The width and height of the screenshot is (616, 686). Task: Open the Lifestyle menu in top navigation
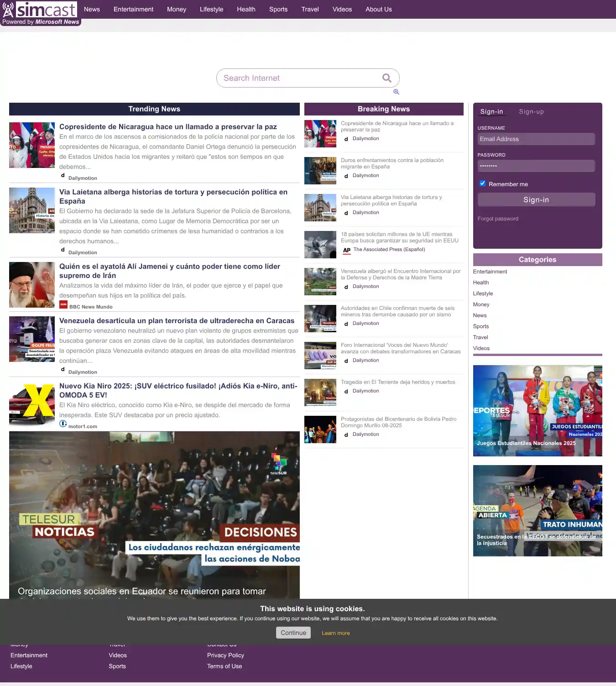211,9
